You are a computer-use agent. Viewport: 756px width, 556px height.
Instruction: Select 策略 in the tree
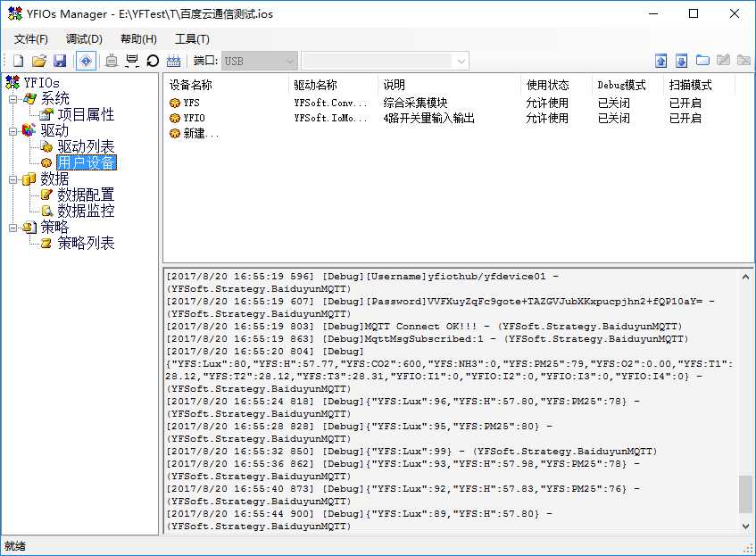point(54,227)
